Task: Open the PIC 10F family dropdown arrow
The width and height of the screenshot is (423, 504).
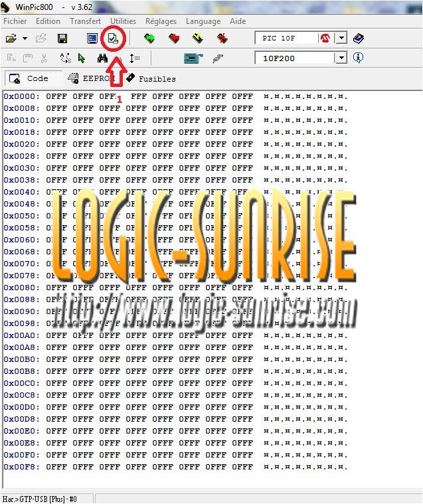Action: tap(341, 39)
